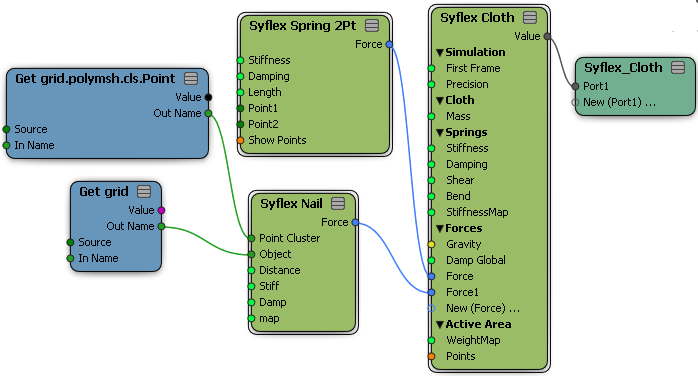Click the Value output port on Syflex Cloth
The image size is (698, 376).
(547, 36)
